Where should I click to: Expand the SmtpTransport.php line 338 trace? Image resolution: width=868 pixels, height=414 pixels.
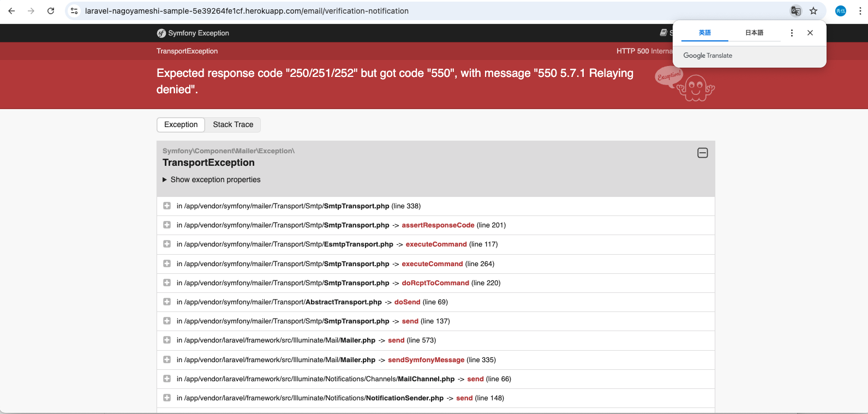tap(167, 206)
